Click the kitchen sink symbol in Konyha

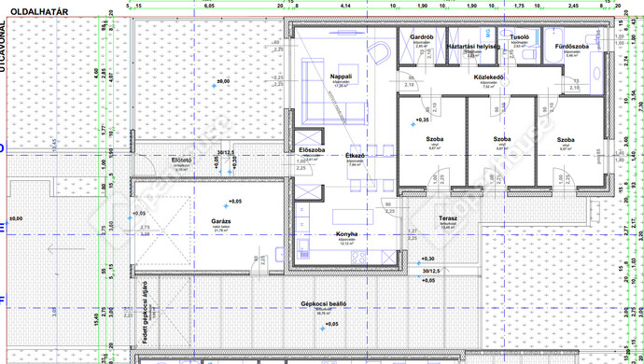(304, 249)
